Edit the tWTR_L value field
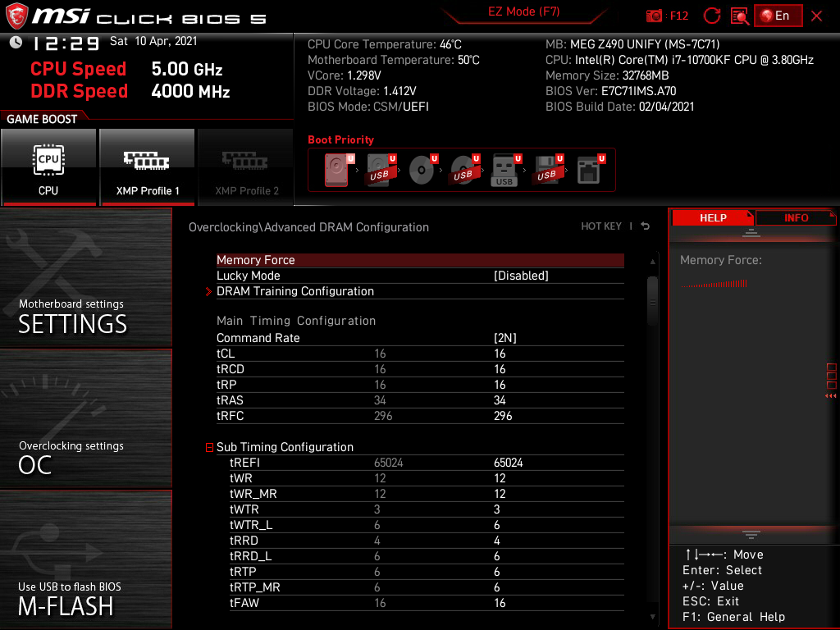 [496, 524]
